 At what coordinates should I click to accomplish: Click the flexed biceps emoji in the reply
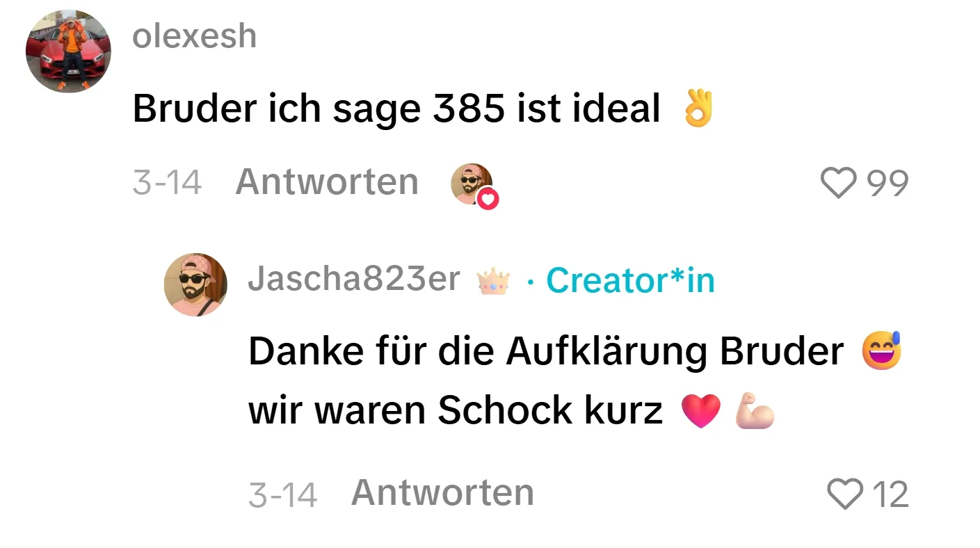pyautogui.click(x=755, y=411)
